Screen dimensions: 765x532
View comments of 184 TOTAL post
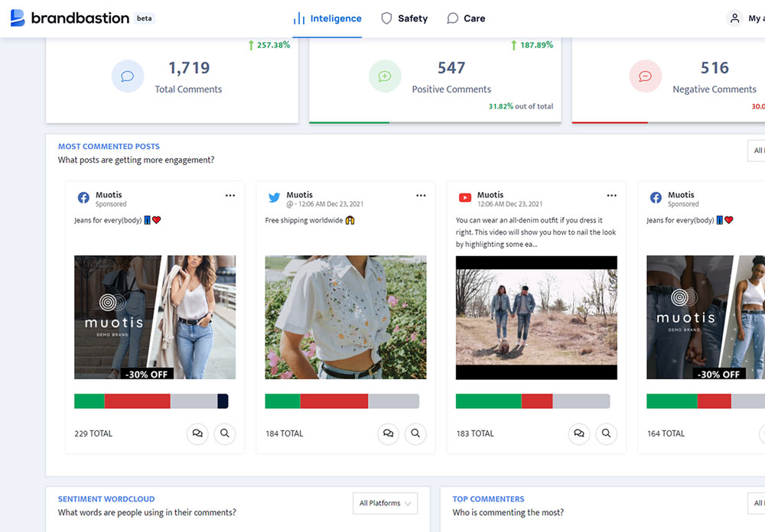pyautogui.click(x=389, y=433)
